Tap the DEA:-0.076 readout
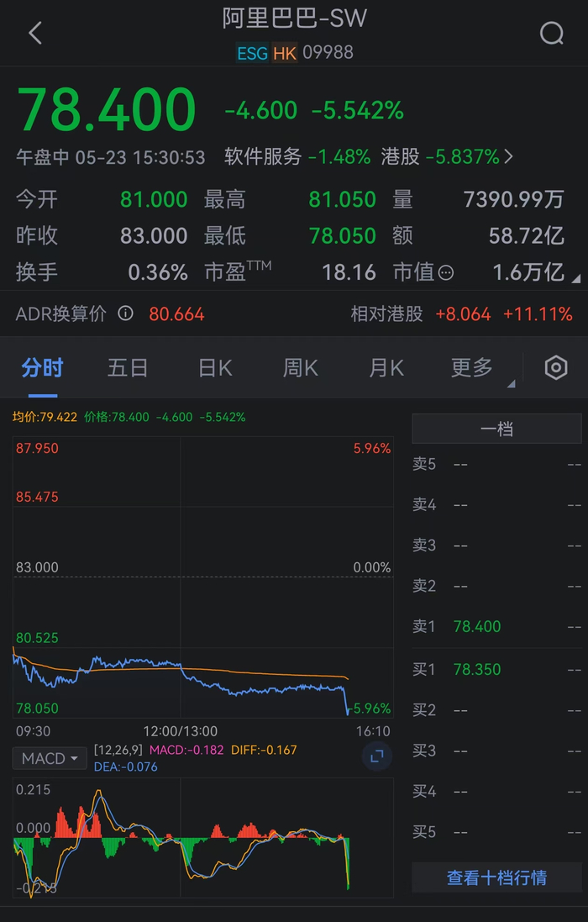Screen dimensions: 588x922 pyautogui.click(x=126, y=767)
